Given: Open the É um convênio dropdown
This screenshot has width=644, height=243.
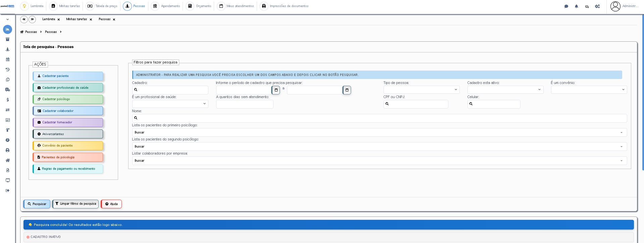Looking at the screenshot, I should click(589, 90).
